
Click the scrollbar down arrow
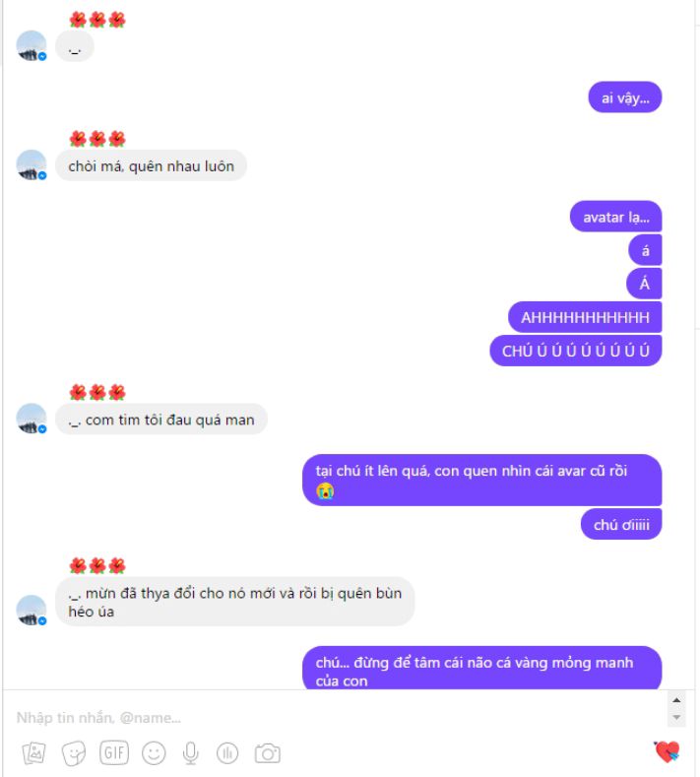676,718
